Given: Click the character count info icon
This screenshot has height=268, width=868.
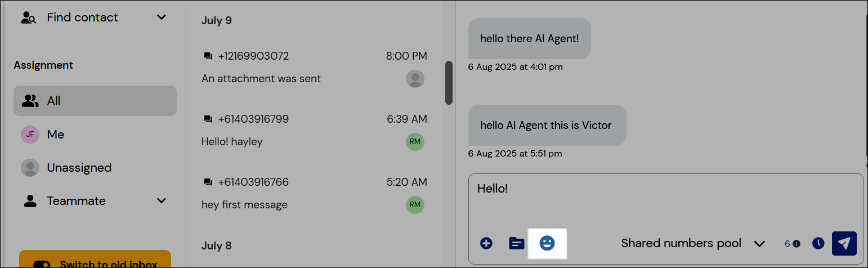Looking at the screenshot, I should click(797, 244).
